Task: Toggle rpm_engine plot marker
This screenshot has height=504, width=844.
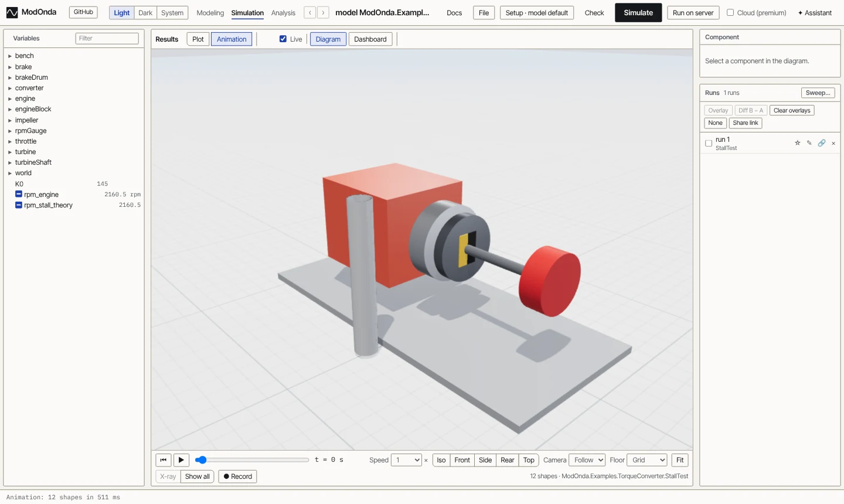Action: [x=19, y=195]
